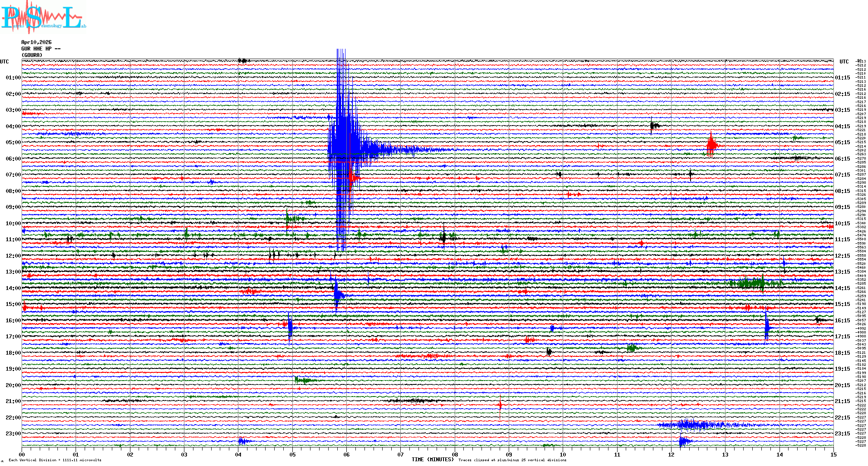The height and width of the screenshot is (466, 868).
Task: Select the 23:00 hour label on the left axis
Action: pos(13,434)
